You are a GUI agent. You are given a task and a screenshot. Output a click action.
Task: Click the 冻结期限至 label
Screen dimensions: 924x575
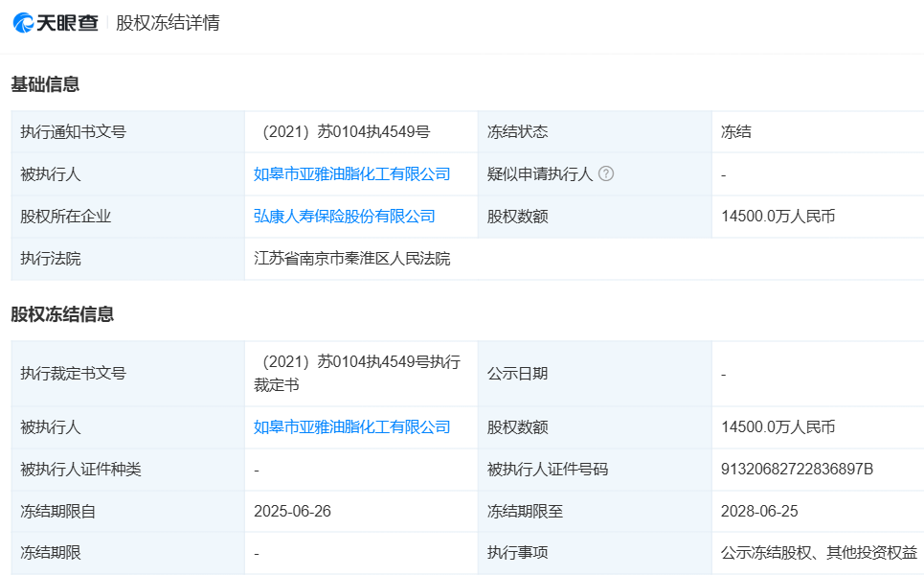click(525, 512)
